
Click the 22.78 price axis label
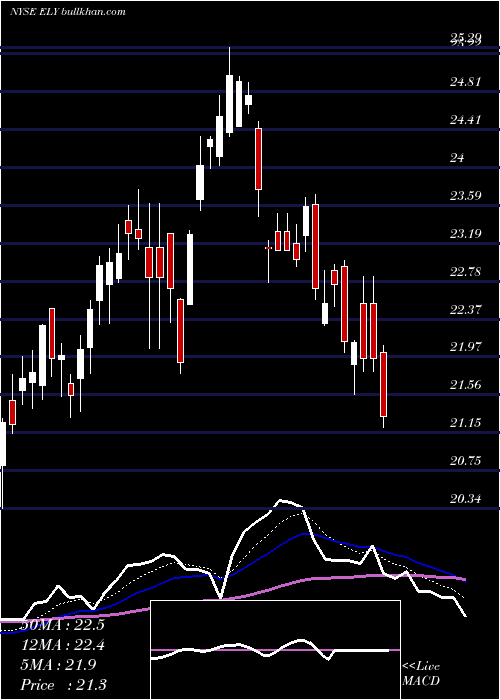click(x=466, y=271)
